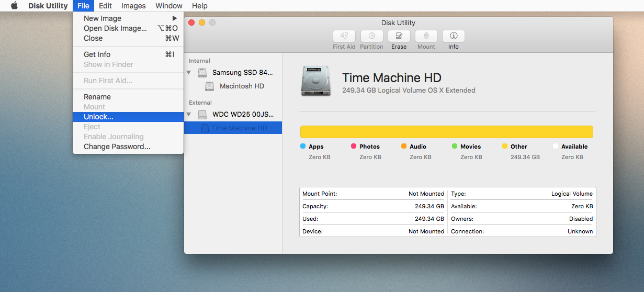Open the Edit menu
The height and width of the screenshot is (292, 644).
[x=105, y=6]
